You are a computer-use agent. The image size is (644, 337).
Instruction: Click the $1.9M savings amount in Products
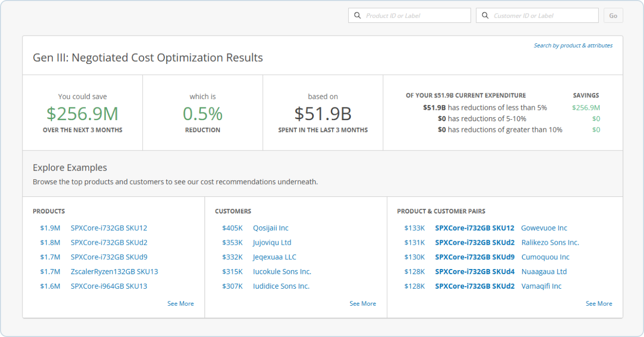(x=50, y=228)
